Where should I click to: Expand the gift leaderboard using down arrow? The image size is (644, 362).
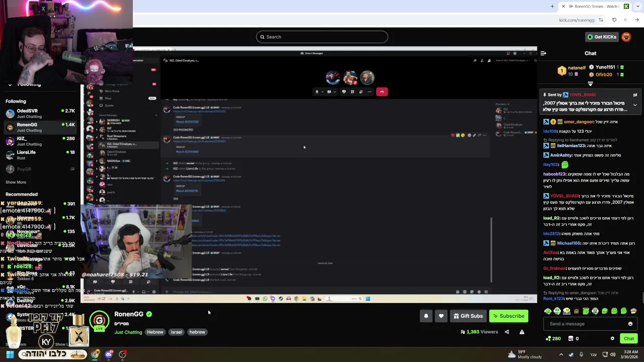tap(591, 83)
